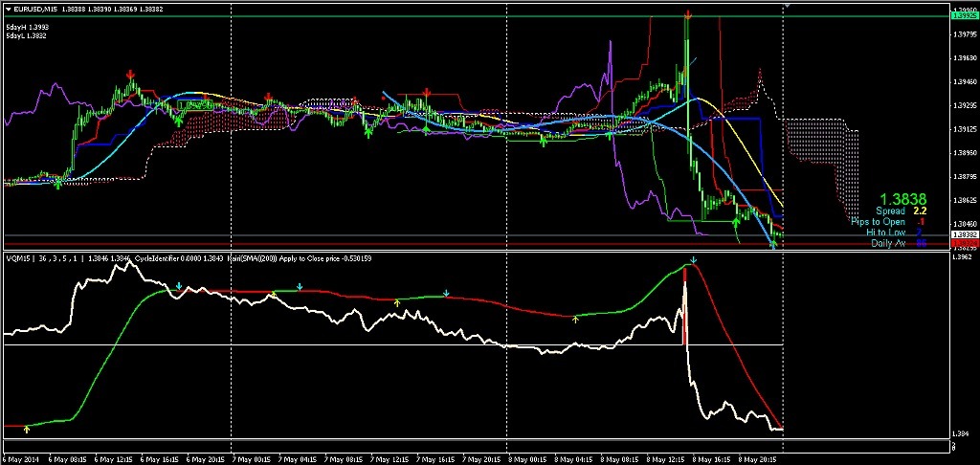Click the leftmost green up arrow on the price chart

(x=57, y=183)
